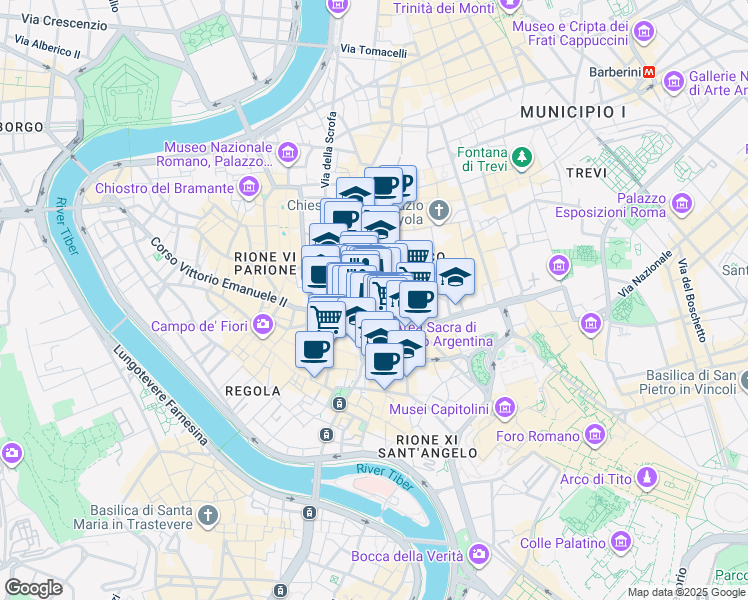Image resolution: width=748 pixels, height=600 pixels.
Task: Click the Google logo link
Action: coord(33,589)
